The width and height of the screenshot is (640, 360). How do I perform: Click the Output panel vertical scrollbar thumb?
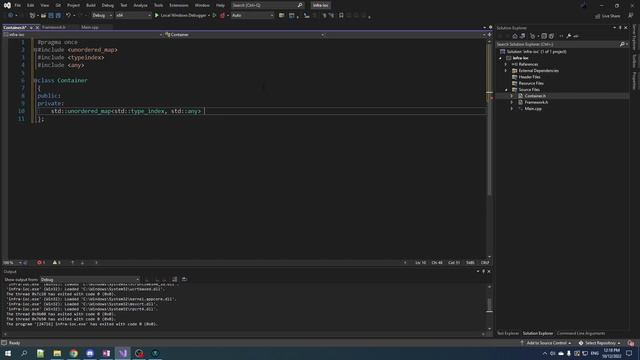pos(489,305)
